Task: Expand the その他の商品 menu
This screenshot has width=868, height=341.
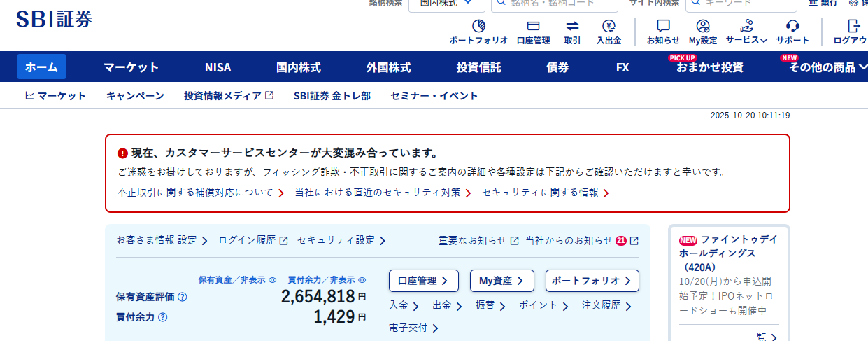Action: [828, 67]
